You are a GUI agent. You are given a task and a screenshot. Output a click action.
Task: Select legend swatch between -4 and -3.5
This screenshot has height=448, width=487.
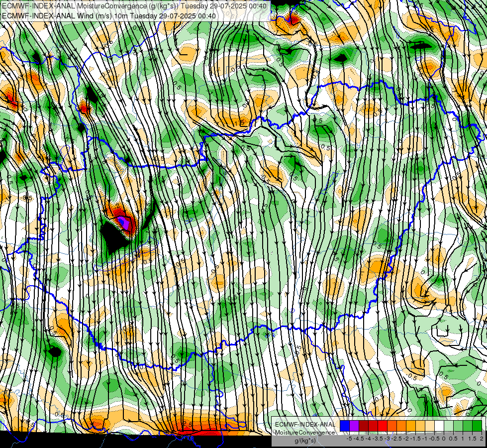[373, 426]
